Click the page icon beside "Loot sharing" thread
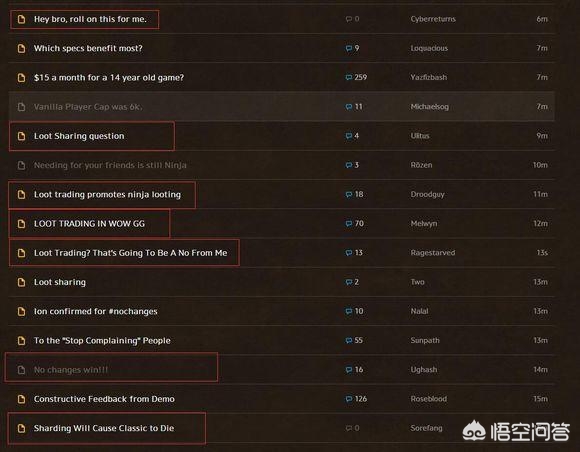 coord(21,282)
